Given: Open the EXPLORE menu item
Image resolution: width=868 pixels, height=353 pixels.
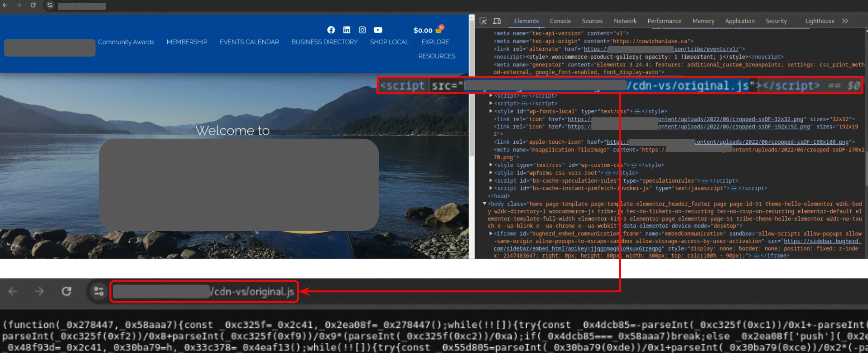Looking at the screenshot, I should click(435, 42).
